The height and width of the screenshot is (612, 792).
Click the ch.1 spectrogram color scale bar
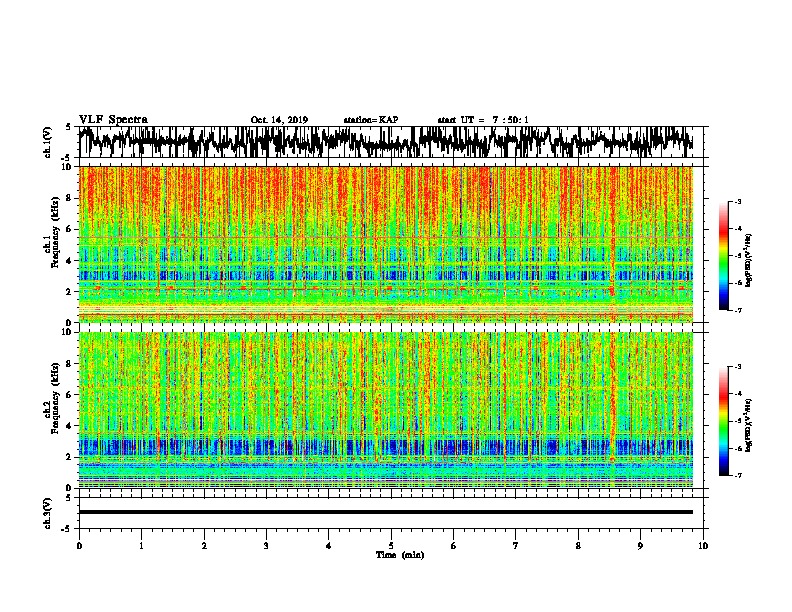(723, 256)
